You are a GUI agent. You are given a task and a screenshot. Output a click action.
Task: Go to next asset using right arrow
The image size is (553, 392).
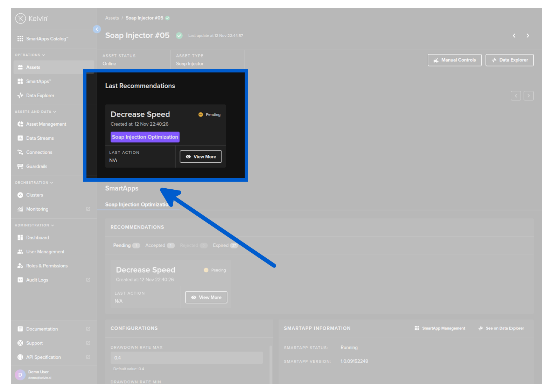coord(527,36)
